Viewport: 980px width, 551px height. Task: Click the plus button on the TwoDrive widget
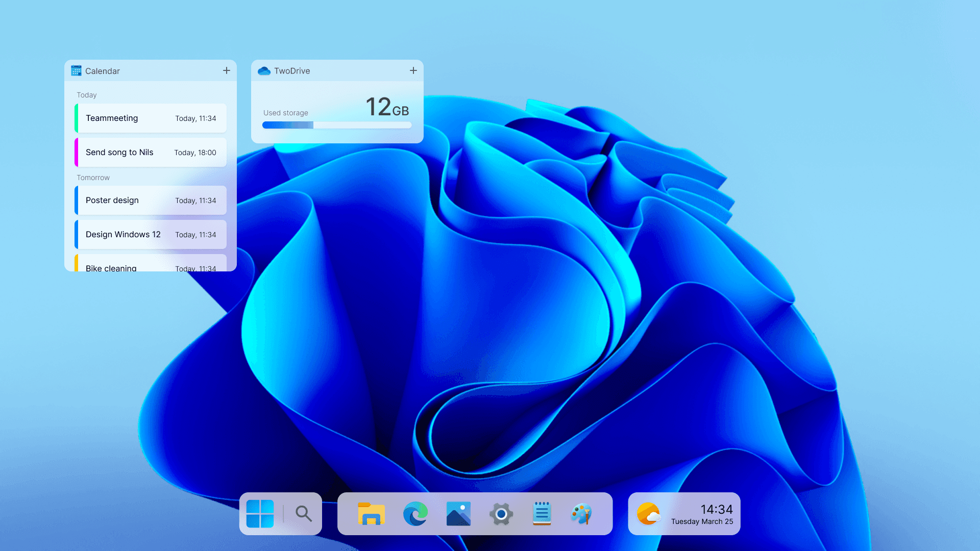(x=413, y=70)
